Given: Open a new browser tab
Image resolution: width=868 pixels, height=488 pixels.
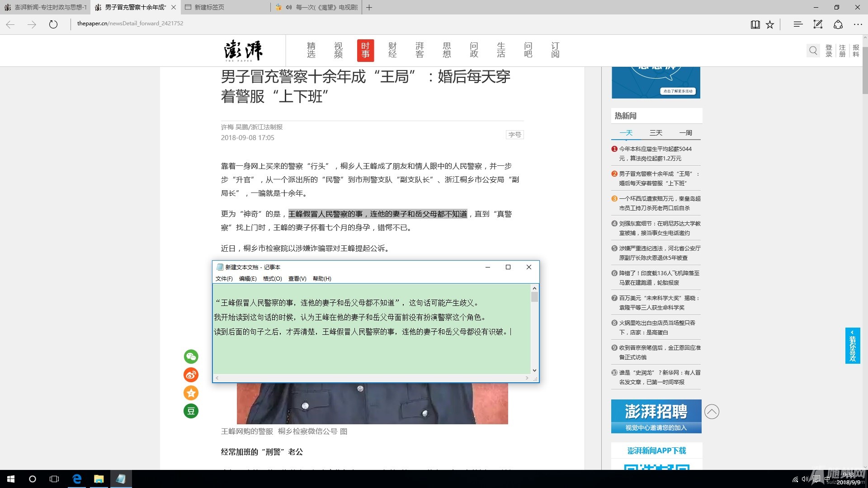Looking at the screenshot, I should tap(369, 7).
